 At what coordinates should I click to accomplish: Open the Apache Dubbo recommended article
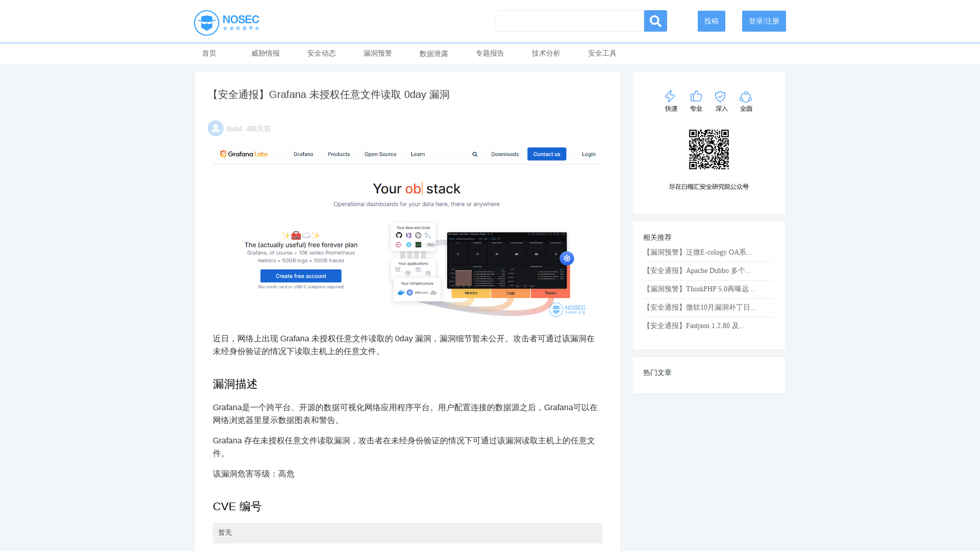click(x=697, y=271)
